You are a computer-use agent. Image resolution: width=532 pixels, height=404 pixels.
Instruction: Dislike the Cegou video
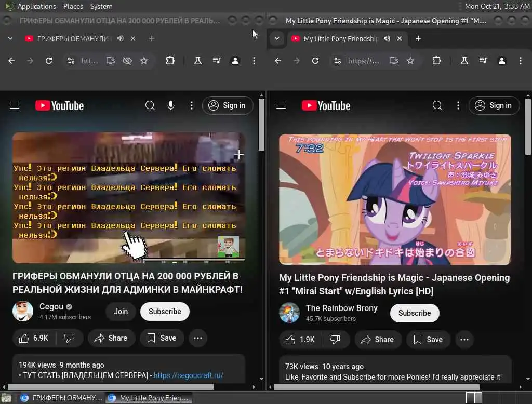click(x=69, y=338)
